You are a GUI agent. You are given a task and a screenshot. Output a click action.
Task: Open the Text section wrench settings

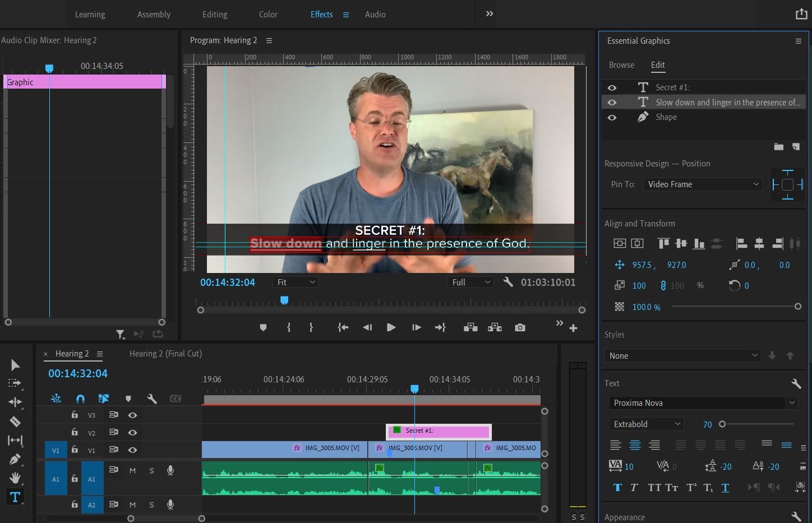coord(796,383)
